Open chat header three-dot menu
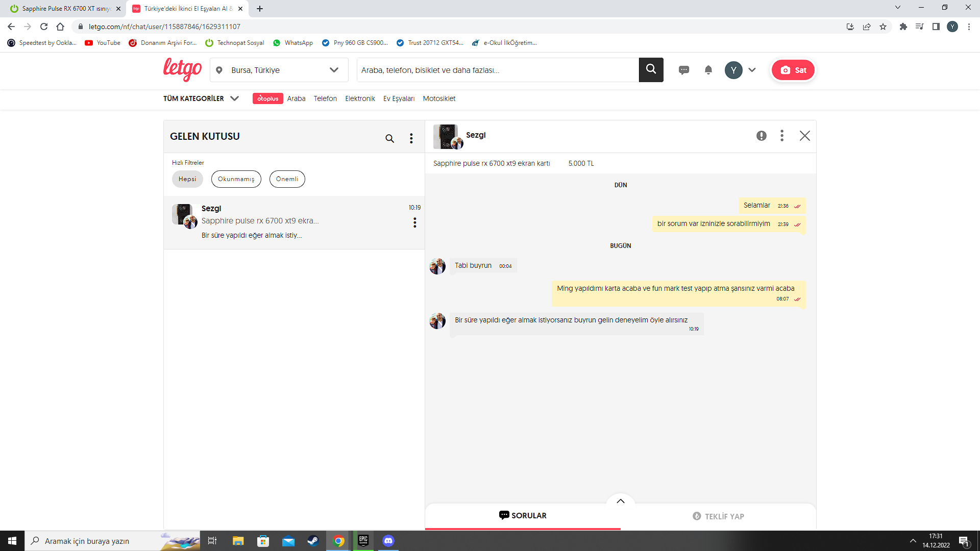The image size is (980, 551). point(781,136)
